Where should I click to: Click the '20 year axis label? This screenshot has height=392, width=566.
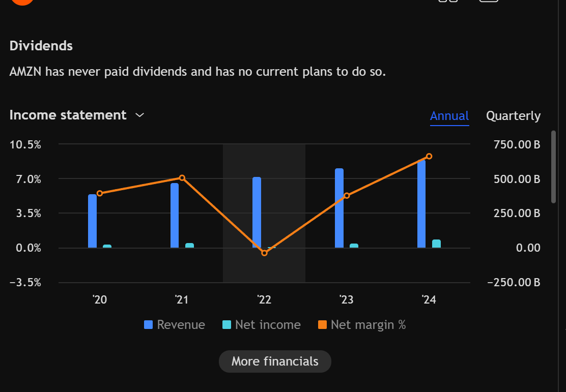click(100, 299)
